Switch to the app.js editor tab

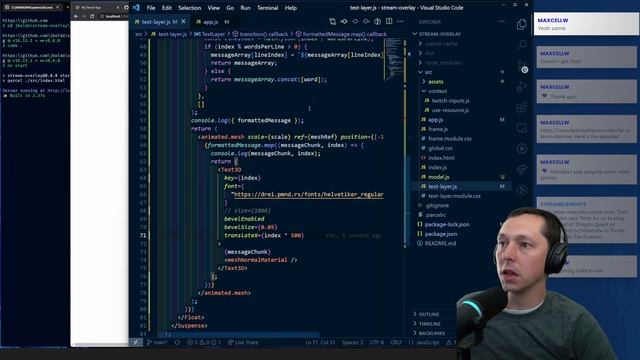coord(212,22)
